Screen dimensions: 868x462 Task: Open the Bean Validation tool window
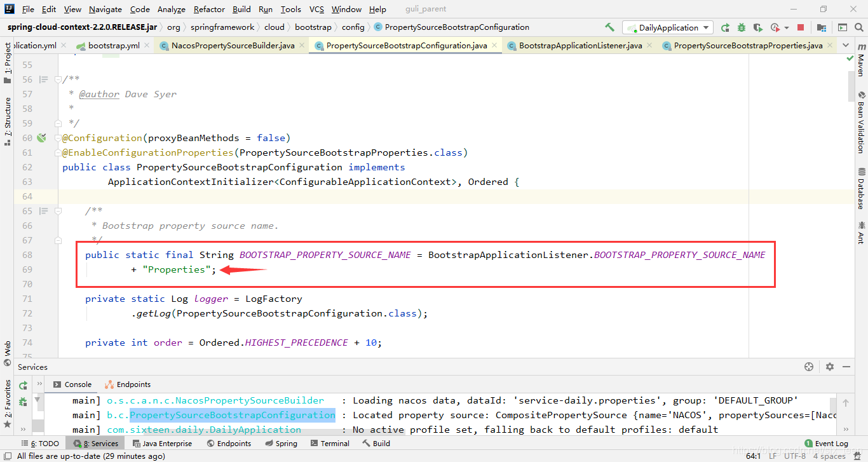tap(861, 123)
